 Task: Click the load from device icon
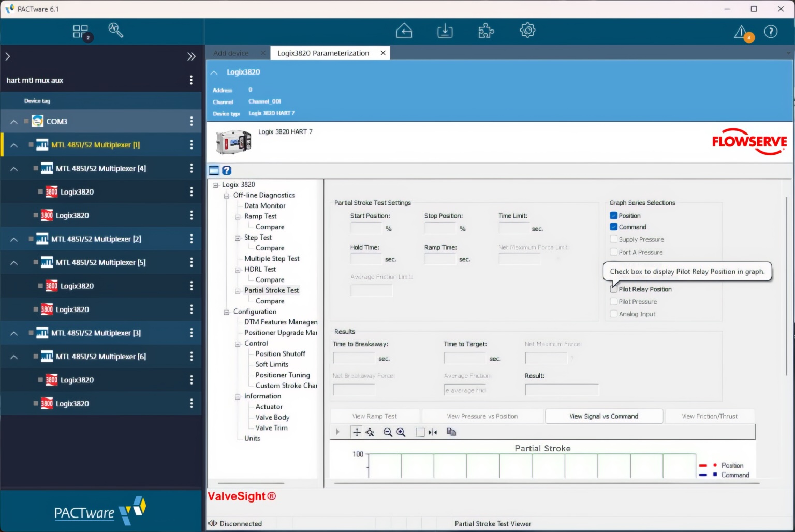[404, 31]
